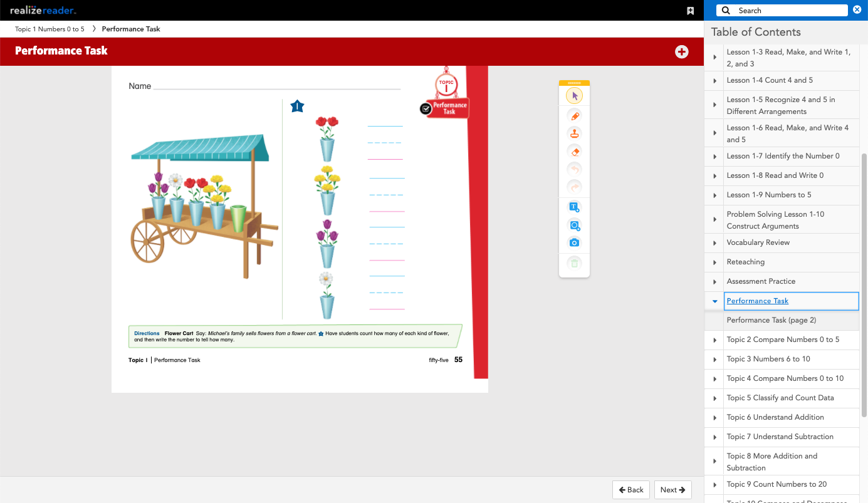Screen dimensions: 868x503
Task: Click the redo arrow in annotation toolbar
Action: (x=574, y=187)
